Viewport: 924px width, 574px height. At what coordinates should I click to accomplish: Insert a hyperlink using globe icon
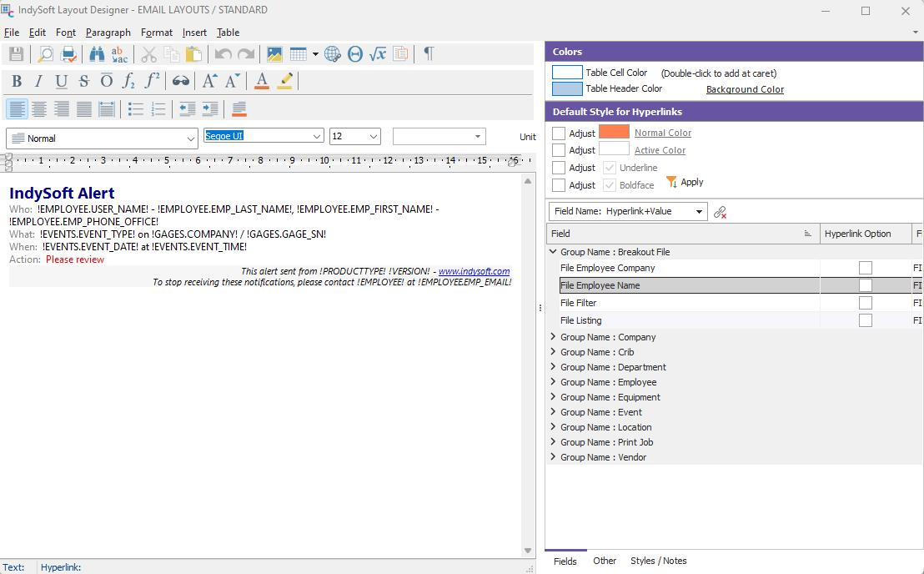333,54
